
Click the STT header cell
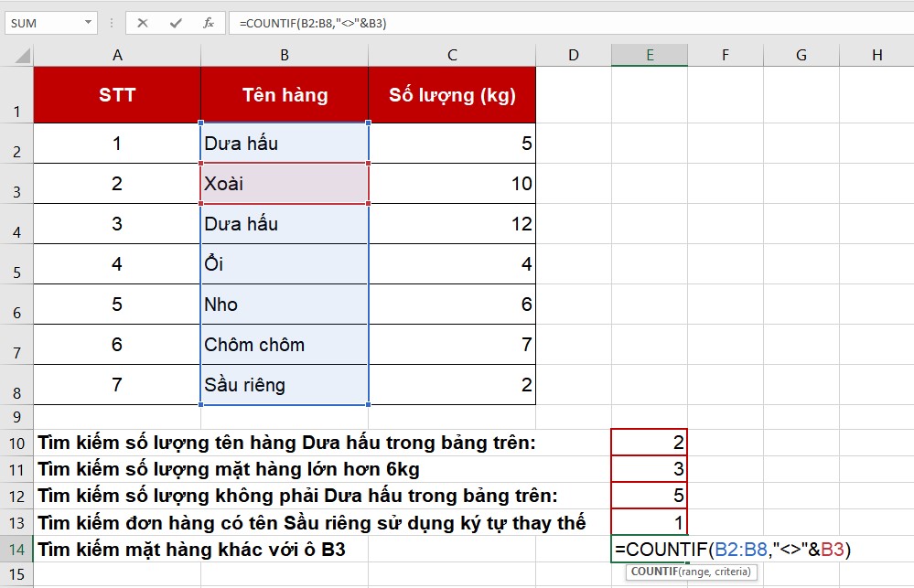coord(117,95)
